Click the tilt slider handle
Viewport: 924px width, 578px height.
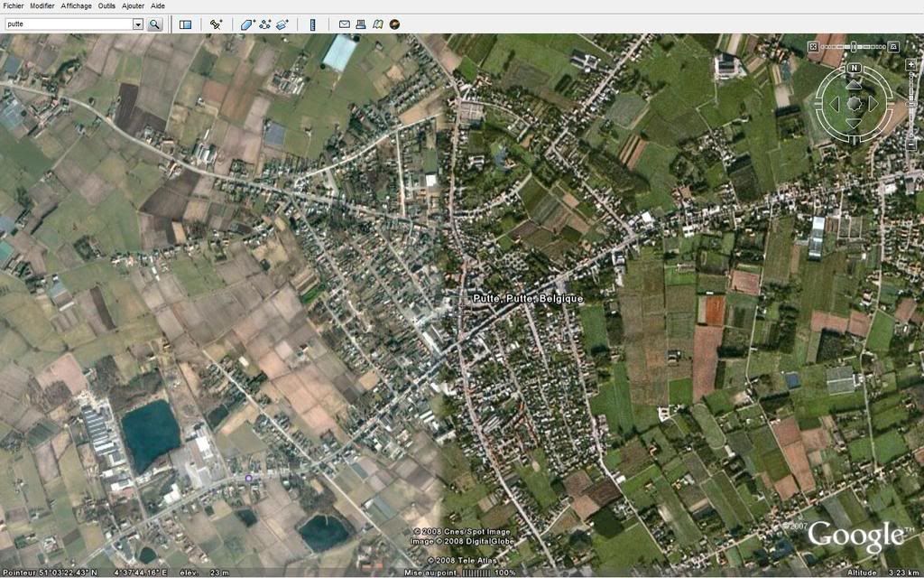click(x=853, y=46)
